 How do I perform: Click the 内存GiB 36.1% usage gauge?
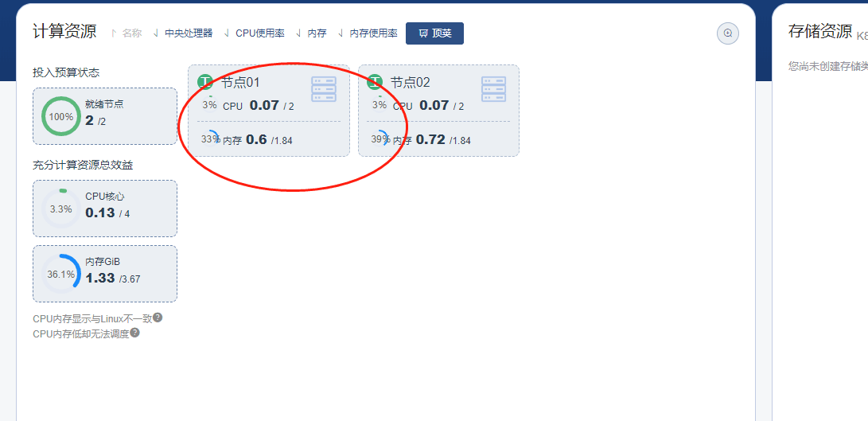coord(60,274)
